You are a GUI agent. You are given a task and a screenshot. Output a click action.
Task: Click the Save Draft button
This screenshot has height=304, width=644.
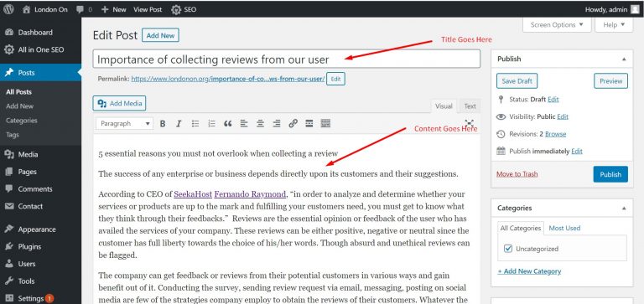click(x=517, y=81)
